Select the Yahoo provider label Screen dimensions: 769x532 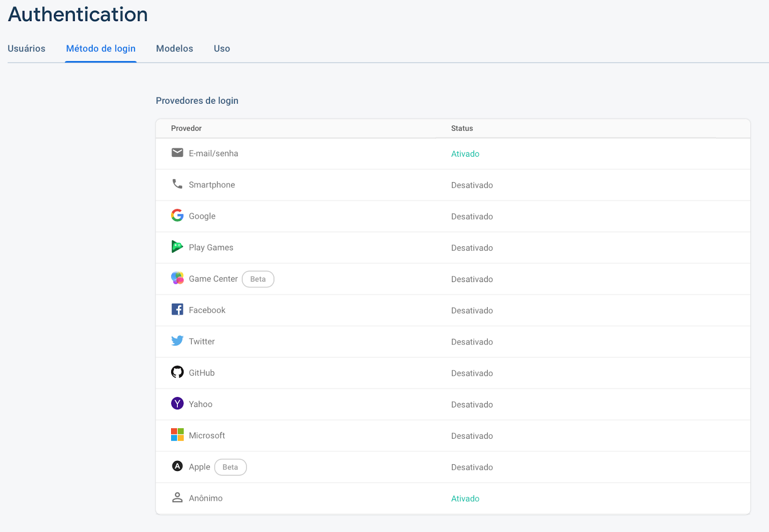click(200, 404)
